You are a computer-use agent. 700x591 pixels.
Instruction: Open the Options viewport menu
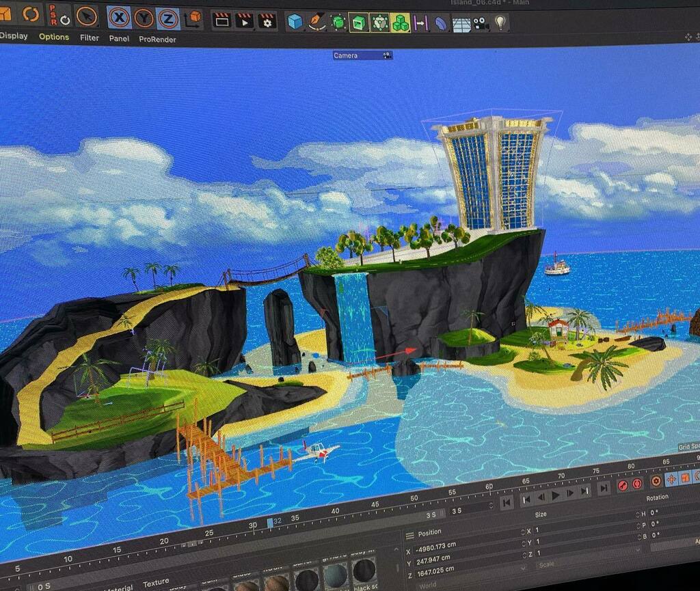54,37
